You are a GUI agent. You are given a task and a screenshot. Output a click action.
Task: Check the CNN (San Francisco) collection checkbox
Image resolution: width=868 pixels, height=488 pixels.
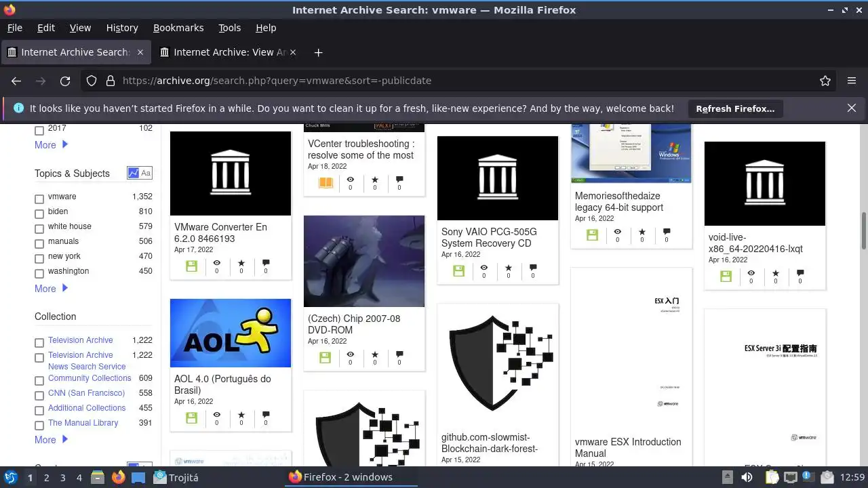tap(39, 396)
